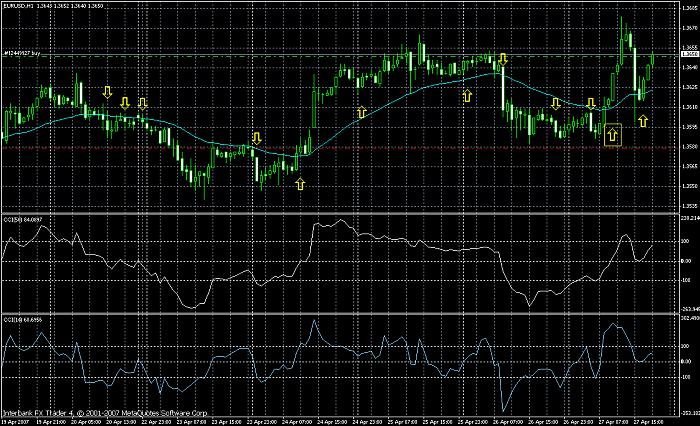Select the highlighted current price tag 1.3650
700x426 pixels.
tap(689, 54)
